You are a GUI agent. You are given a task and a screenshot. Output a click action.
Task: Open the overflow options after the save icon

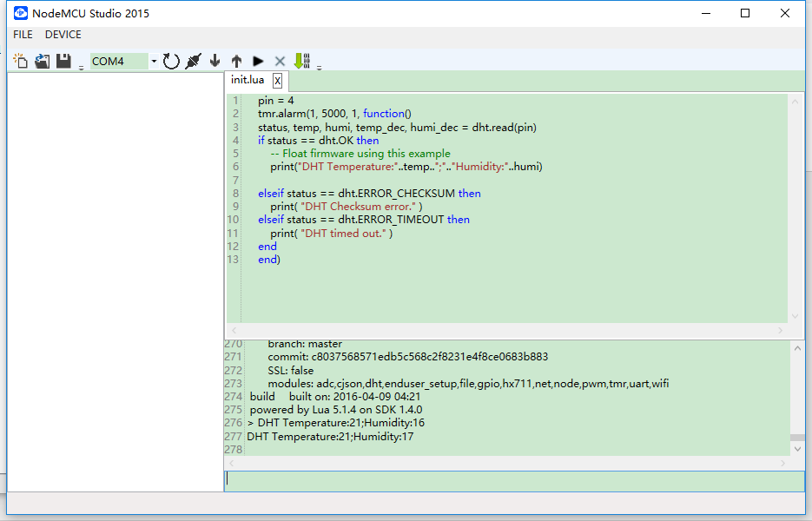[x=82, y=68]
